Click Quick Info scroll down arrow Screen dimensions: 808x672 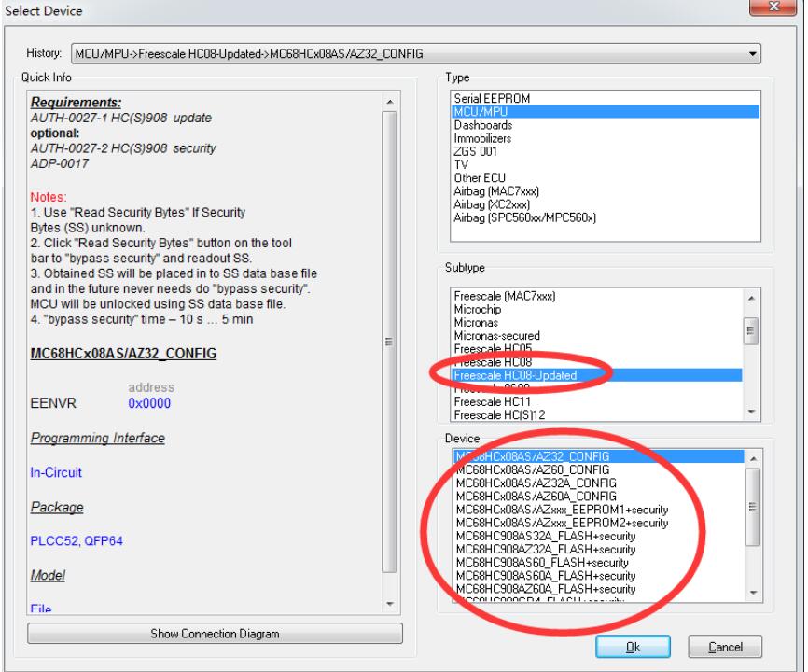[x=390, y=604]
